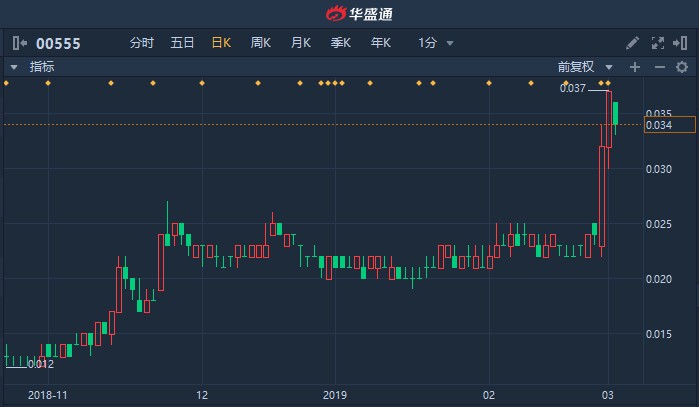Open chart settings gear icon

(682, 67)
